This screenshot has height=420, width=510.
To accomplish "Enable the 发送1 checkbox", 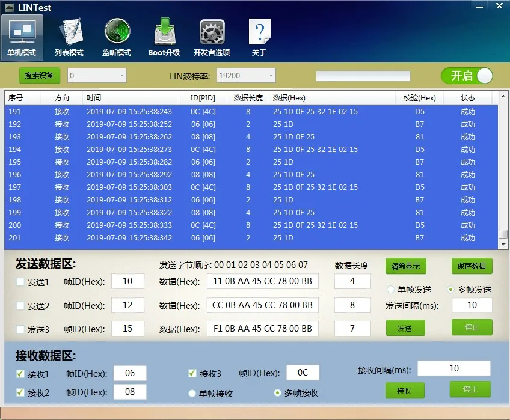I will coord(20,282).
